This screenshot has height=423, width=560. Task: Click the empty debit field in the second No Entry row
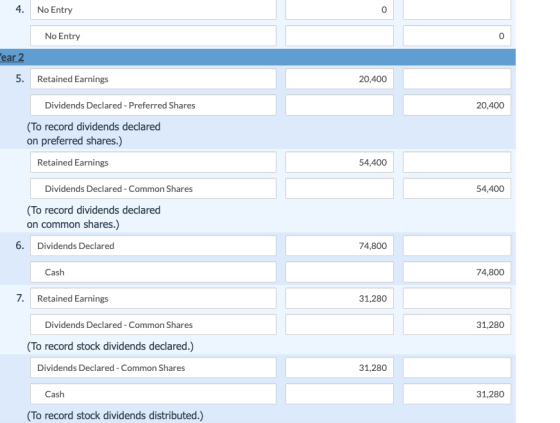(339, 36)
